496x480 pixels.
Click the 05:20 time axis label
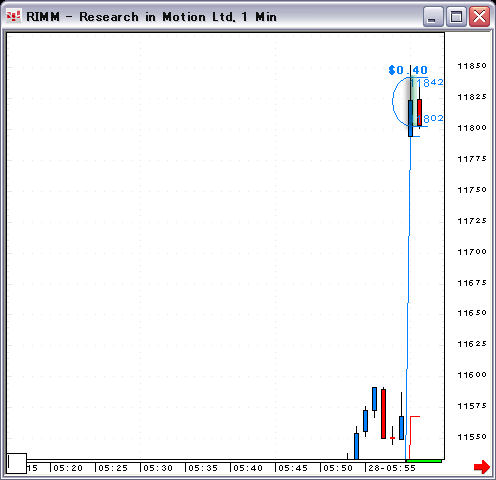coord(68,468)
